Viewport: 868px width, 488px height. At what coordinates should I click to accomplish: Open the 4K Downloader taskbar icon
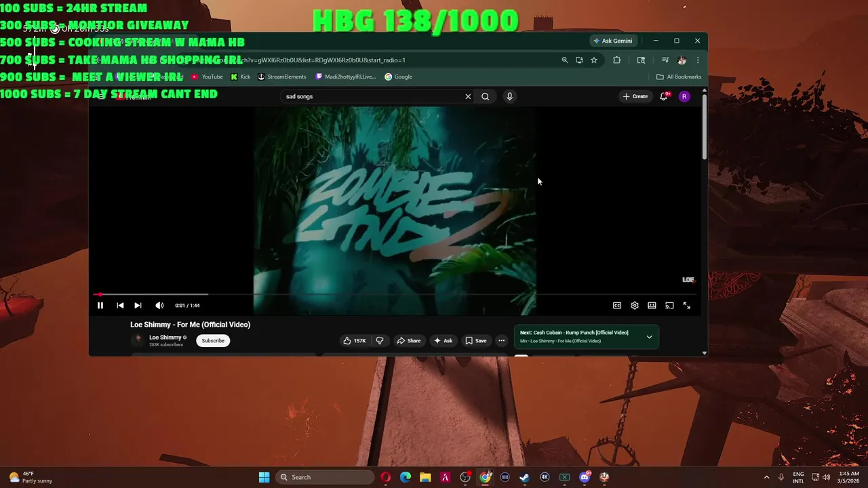pyautogui.click(x=545, y=477)
